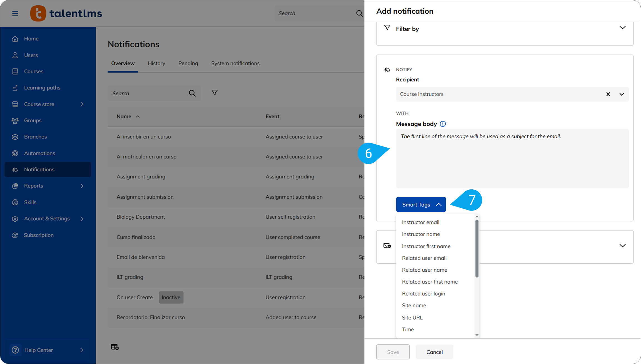Open Automations from the sidebar

click(40, 153)
